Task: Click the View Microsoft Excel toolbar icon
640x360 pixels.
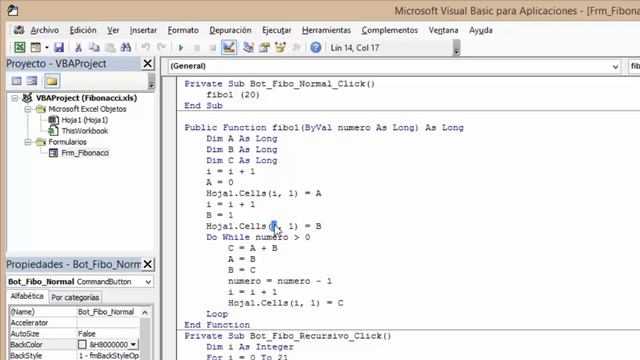Action: pos(19,47)
